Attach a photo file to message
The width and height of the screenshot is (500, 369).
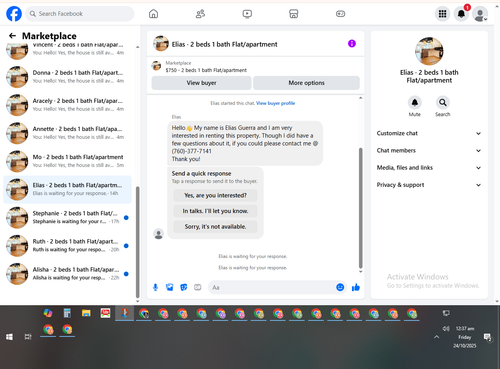[x=170, y=287]
